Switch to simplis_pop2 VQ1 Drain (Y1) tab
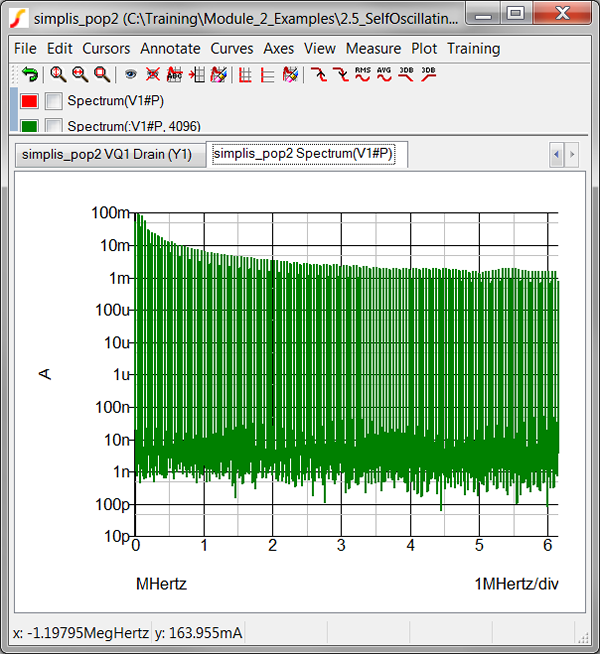 point(107,155)
